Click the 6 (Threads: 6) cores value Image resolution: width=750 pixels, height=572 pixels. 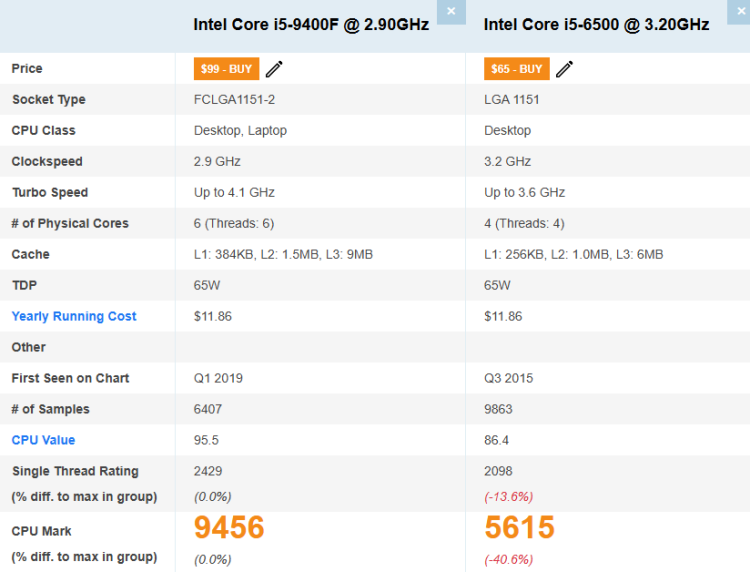point(233,223)
